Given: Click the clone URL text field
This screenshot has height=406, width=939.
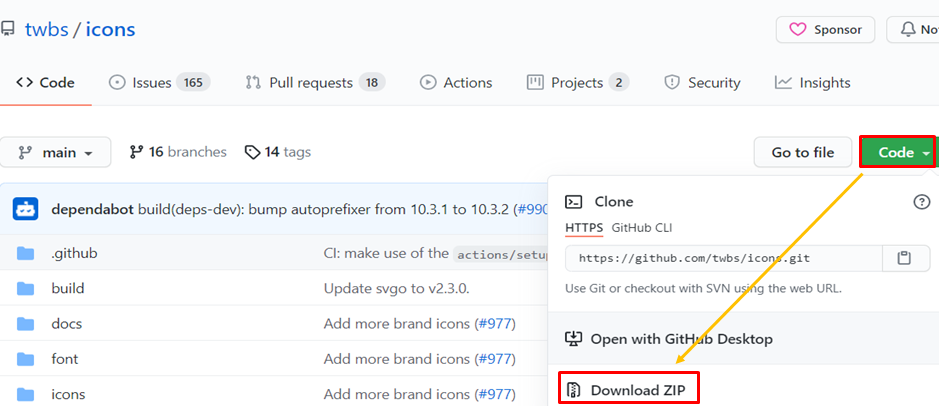Looking at the screenshot, I should pos(724,258).
